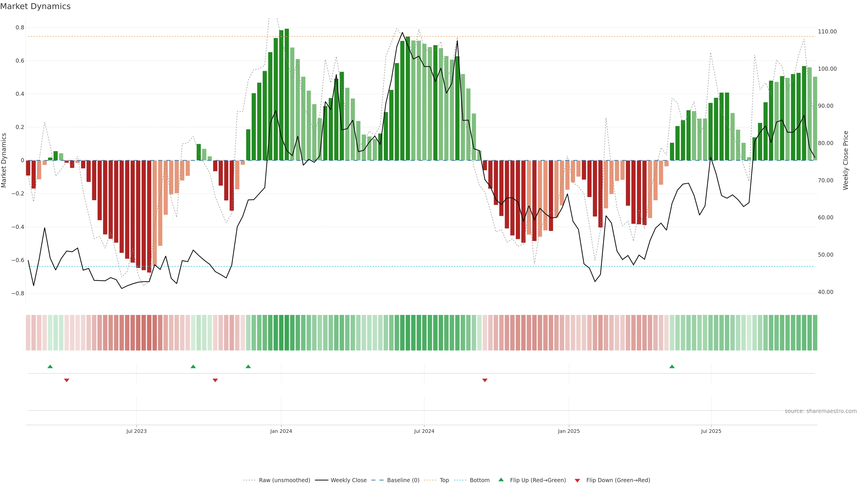Image resolution: width=868 pixels, height=488 pixels.
Task: Click the Jan 2024 x-axis label
Action: click(x=281, y=431)
